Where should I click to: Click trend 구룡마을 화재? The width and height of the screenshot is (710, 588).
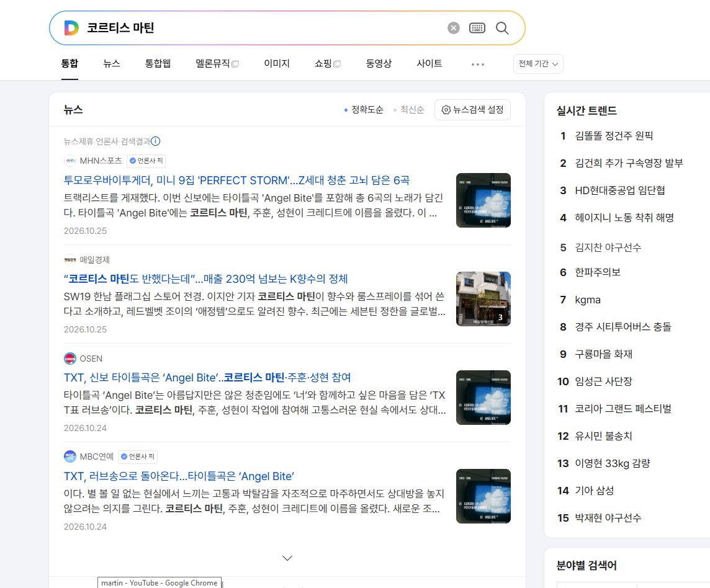click(x=603, y=354)
